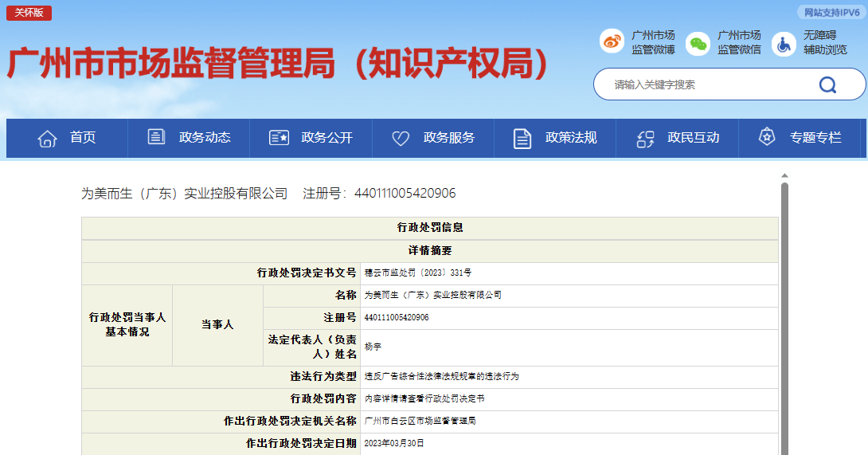This screenshot has height=455, width=868.
Task: Click the wheelchair accessibility icon
Action: click(784, 43)
